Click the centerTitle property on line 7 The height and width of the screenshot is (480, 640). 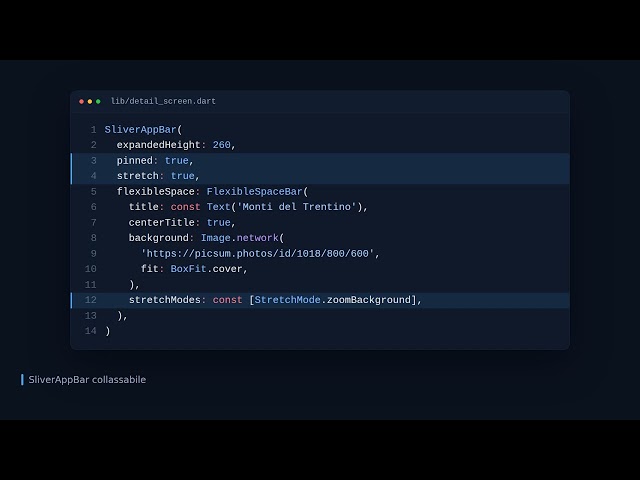[162, 222]
